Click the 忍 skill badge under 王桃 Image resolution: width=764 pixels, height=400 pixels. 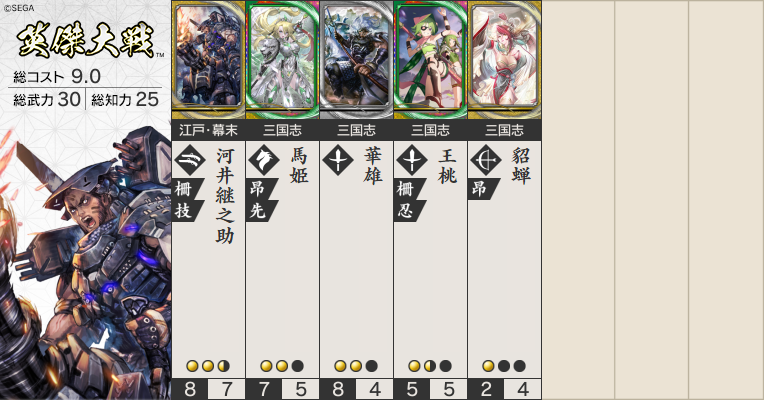[x=408, y=210]
